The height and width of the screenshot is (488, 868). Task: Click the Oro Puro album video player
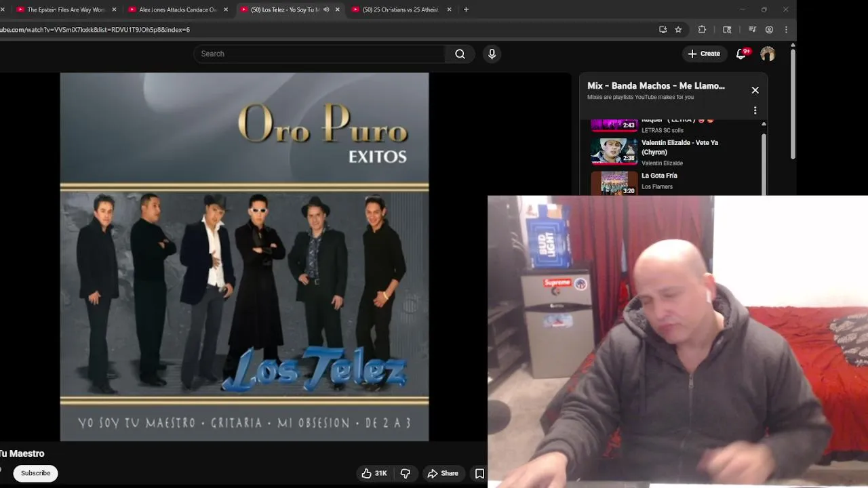(244, 257)
